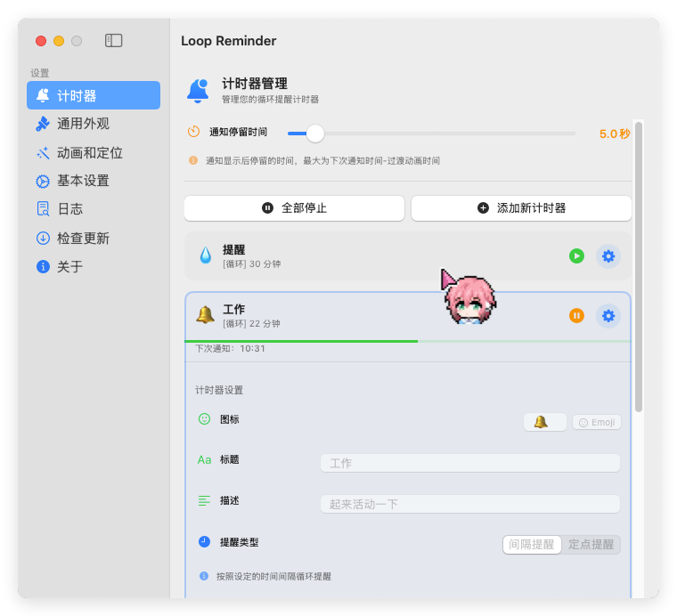Click the bell icon of 工作 timer
Image resolution: width=677 pixels, height=616 pixels.
click(x=205, y=315)
